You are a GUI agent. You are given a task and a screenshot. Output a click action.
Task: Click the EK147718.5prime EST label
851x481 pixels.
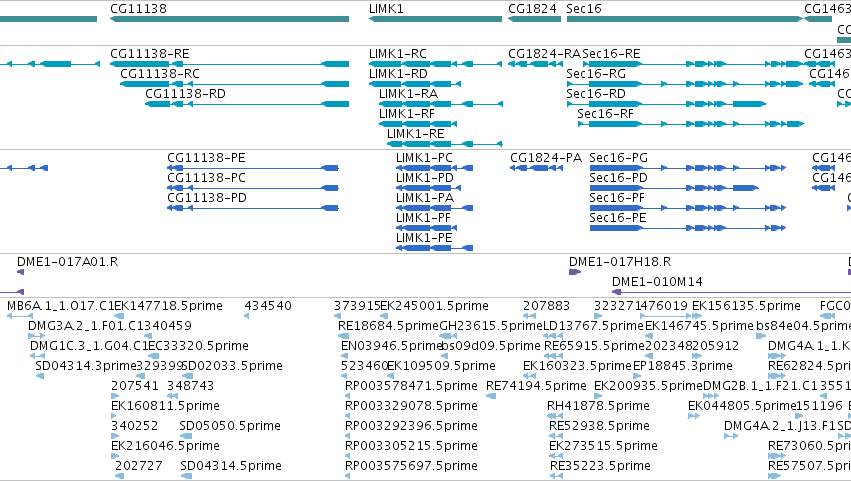click(168, 306)
